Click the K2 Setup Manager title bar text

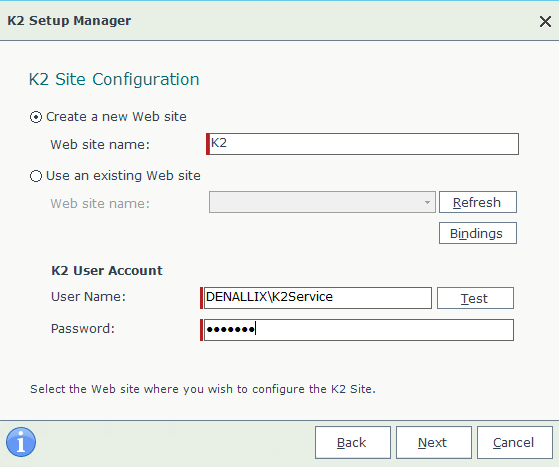click(x=69, y=21)
